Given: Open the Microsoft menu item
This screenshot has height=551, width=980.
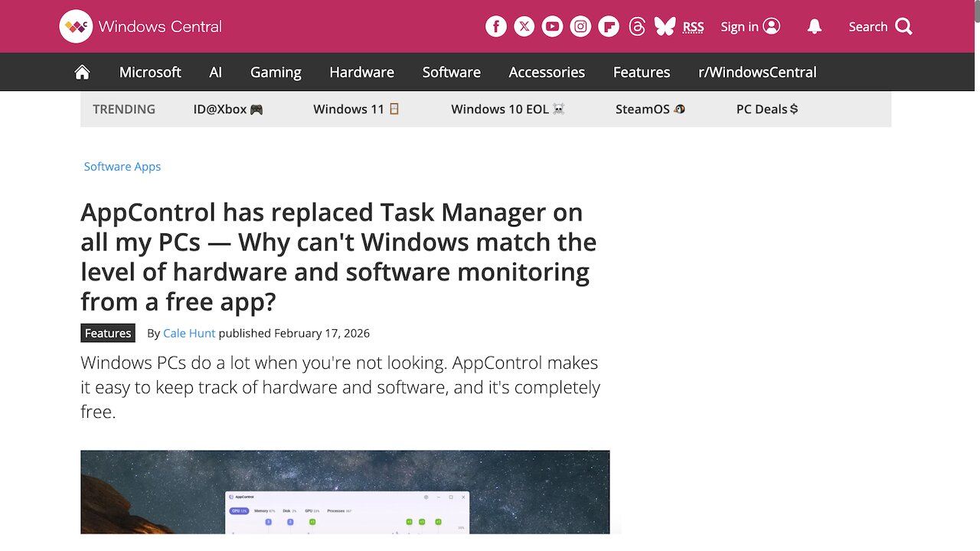Looking at the screenshot, I should tap(150, 72).
